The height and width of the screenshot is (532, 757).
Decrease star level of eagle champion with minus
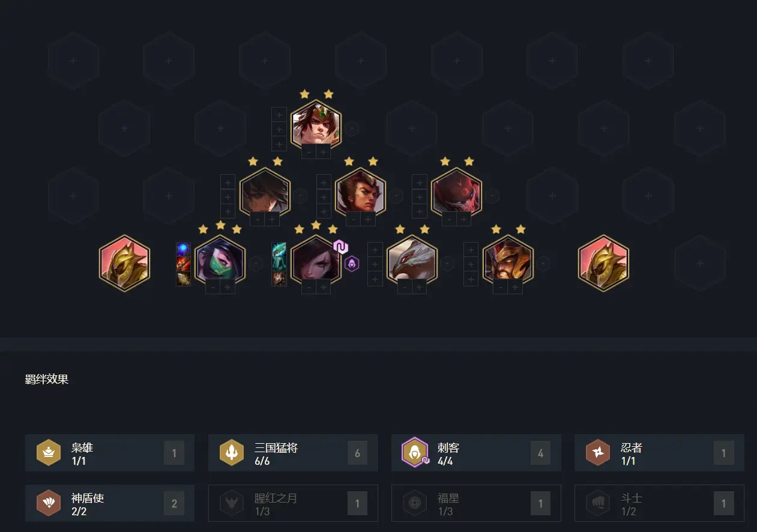[405, 288]
